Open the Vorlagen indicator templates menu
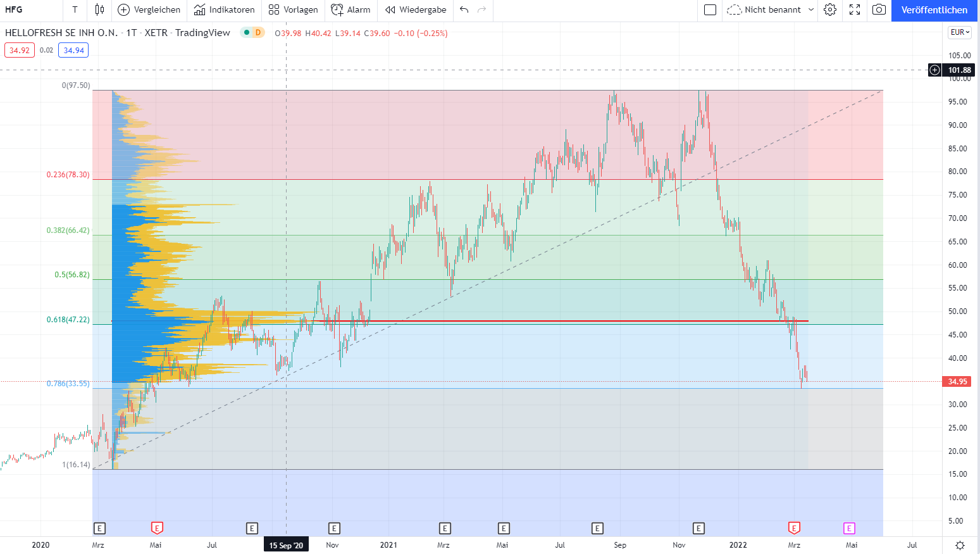 tap(293, 9)
